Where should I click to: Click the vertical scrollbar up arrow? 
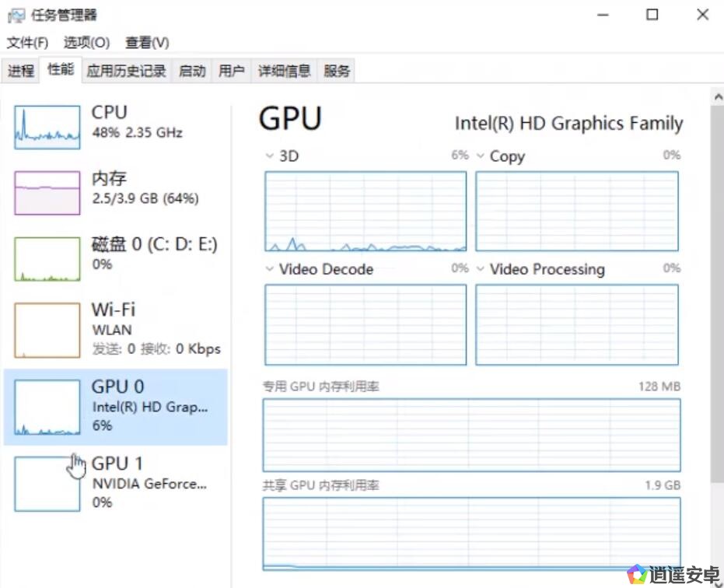(x=717, y=96)
